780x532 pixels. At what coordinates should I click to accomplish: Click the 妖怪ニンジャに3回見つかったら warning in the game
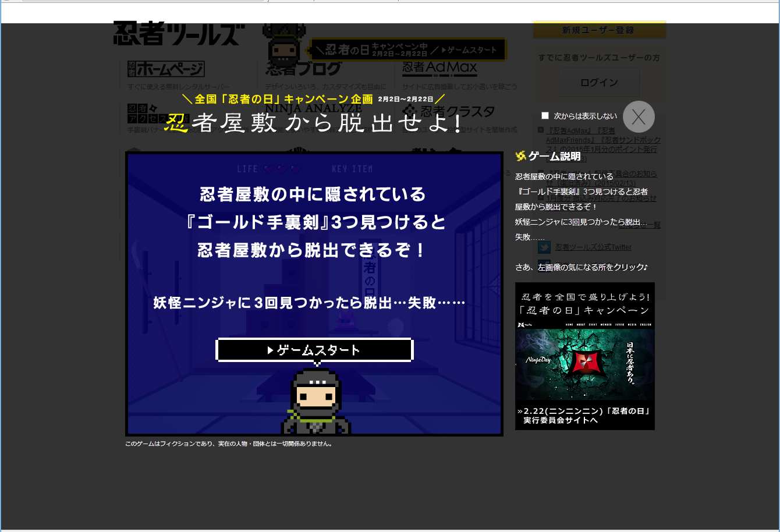coord(309,303)
